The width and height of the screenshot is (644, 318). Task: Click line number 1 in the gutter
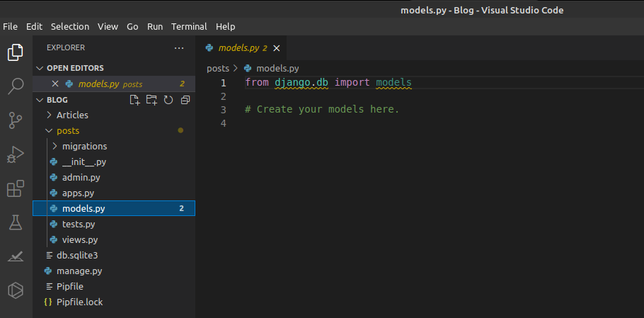click(x=224, y=83)
